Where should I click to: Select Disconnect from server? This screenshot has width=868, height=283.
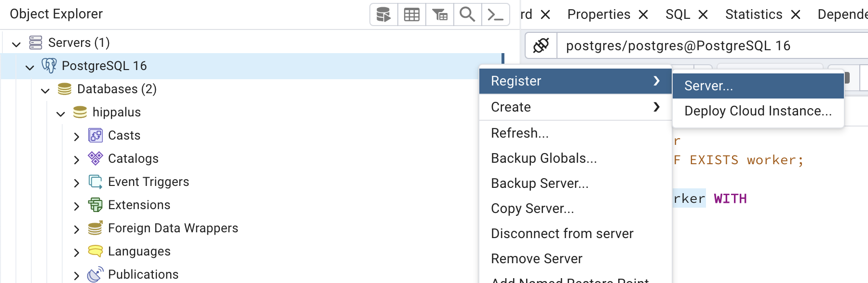click(x=575, y=234)
